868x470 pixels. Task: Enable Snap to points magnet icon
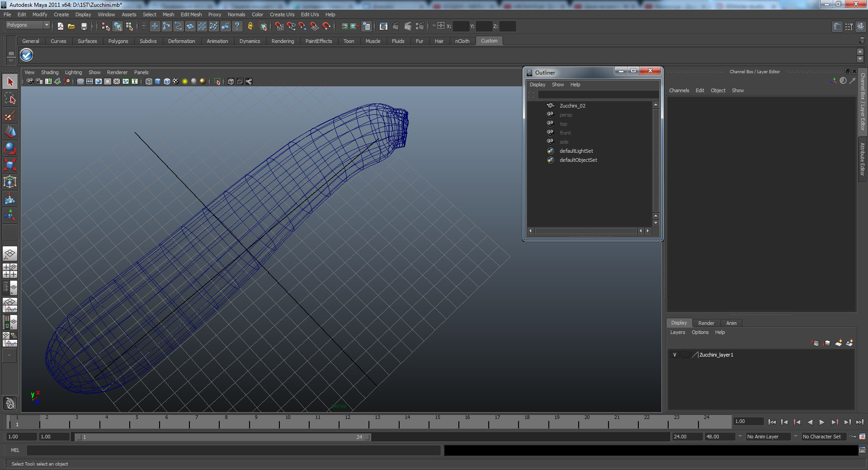click(x=302, y=26)
